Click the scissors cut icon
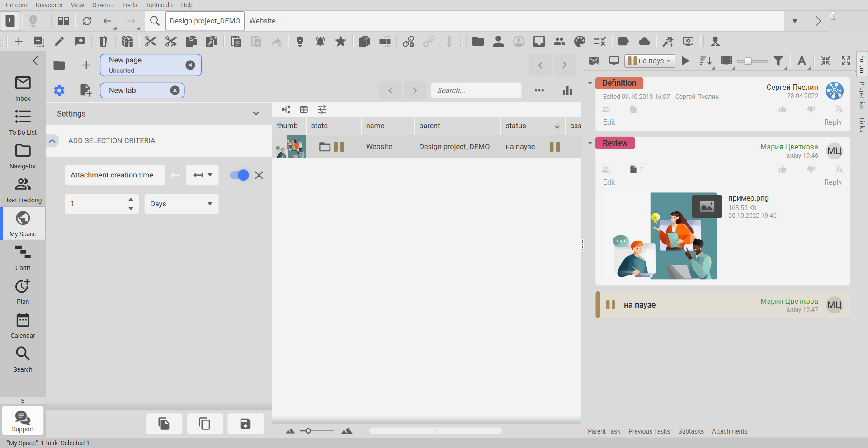Image resolution: width=868 pixels, height=448 pixels. pyautogui.click(x=151, y=42)
